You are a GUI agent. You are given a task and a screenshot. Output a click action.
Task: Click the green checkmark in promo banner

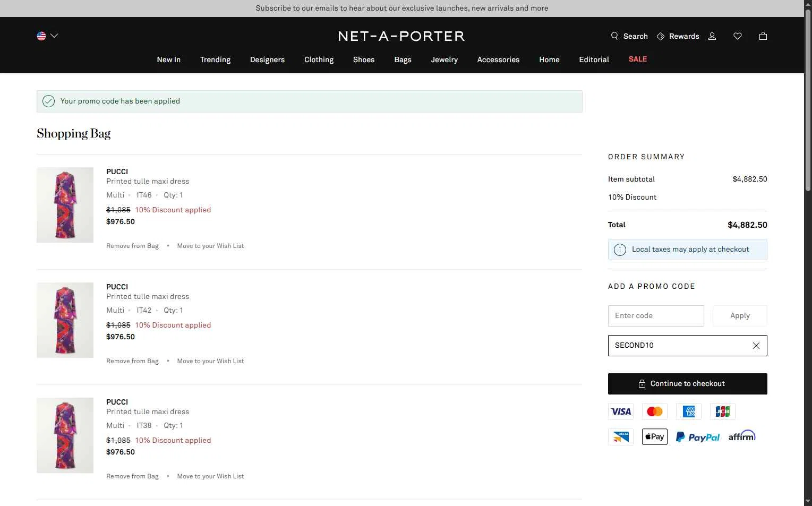[48, 101]
